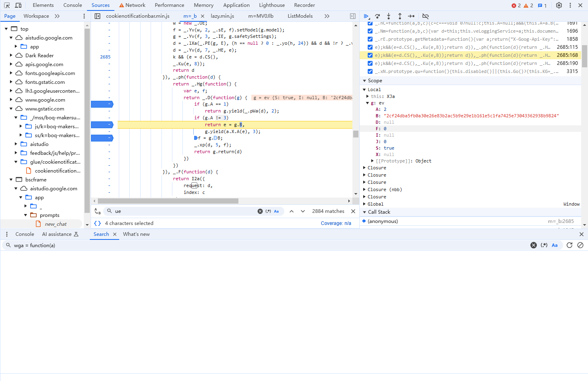Open the Lighthouse panel

[x=272, y=5]
